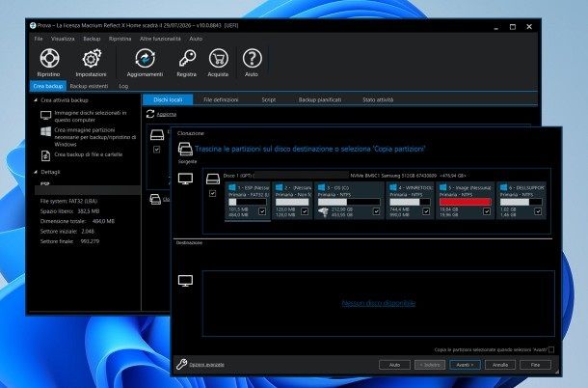Screen dimensions: 588x388
Task: Click the usage bar of OS (C:) partition
Action: (x=349, y=202)
